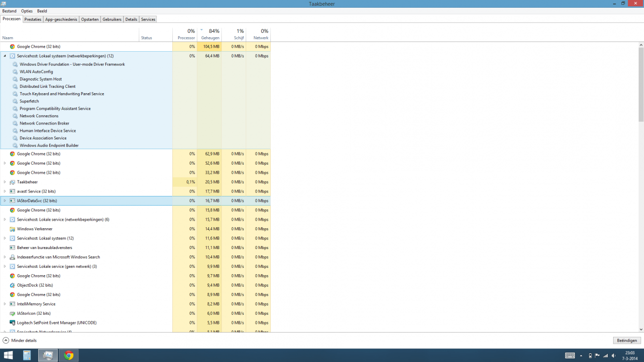Open touch keyboard icon in tray
644x362 pixels.
pos(570,356)
